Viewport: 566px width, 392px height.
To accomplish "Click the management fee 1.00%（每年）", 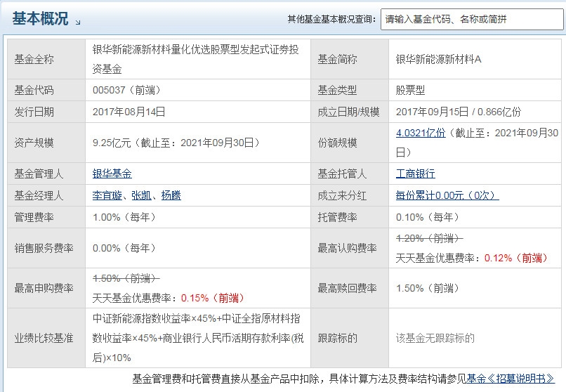I will point(124,217).
